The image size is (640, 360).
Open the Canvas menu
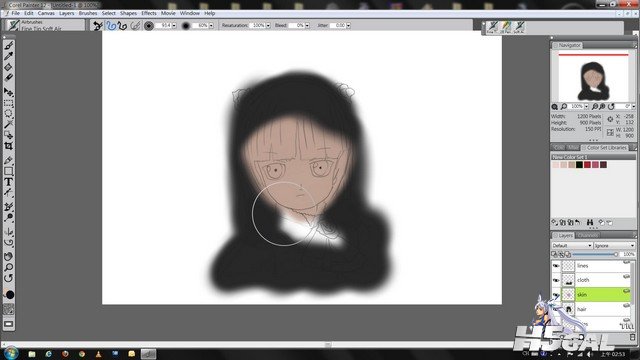tap(46, 13)
